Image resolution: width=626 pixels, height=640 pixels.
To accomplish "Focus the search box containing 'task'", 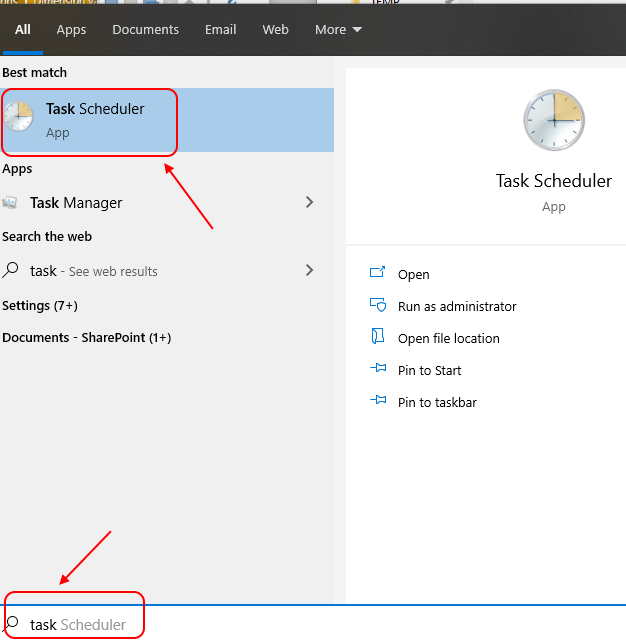I will 313,624.
